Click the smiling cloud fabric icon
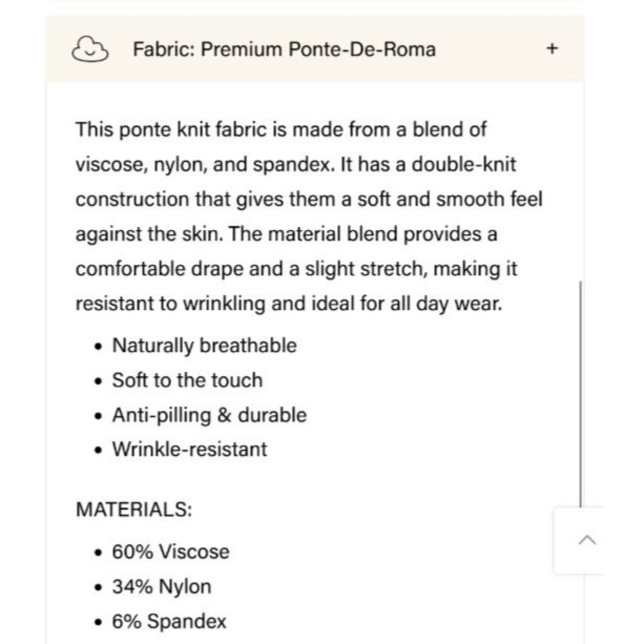The image size is (644, 644). pyautogui.click(x=90, y=49)
